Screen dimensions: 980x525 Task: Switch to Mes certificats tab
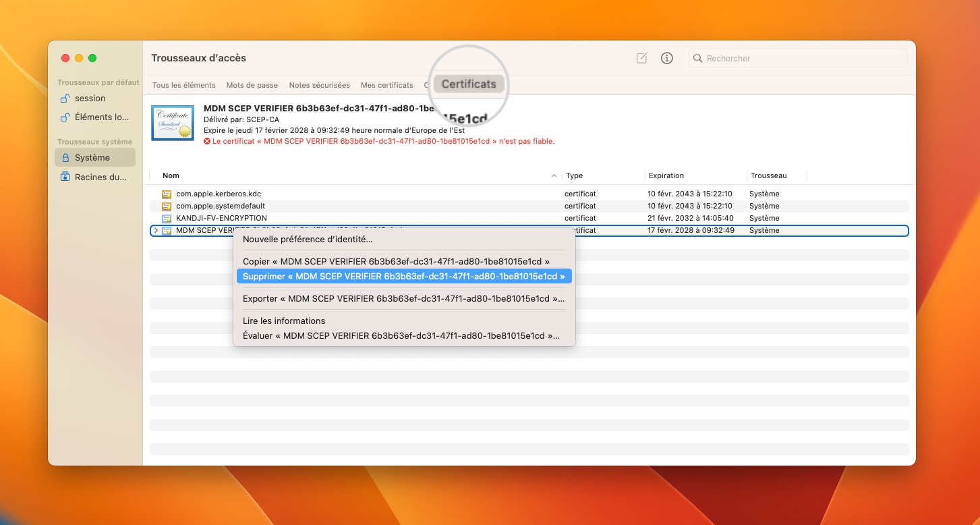(x=387, y=85)
